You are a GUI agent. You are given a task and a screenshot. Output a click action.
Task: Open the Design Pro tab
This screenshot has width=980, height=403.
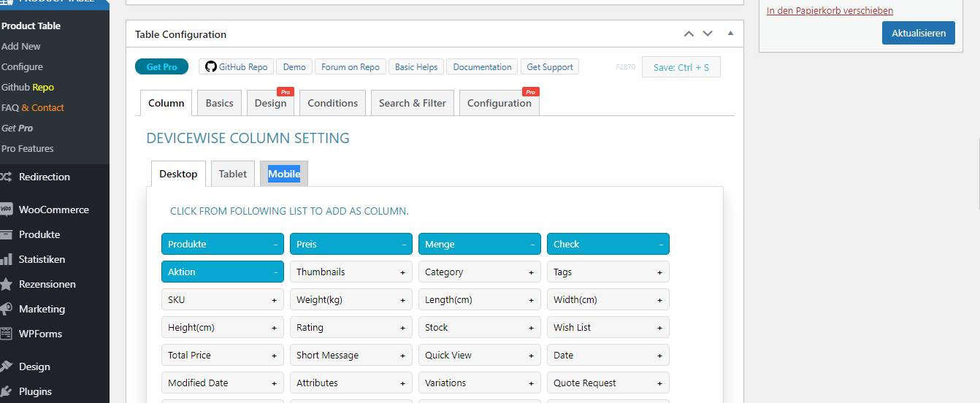click(271, 103)
